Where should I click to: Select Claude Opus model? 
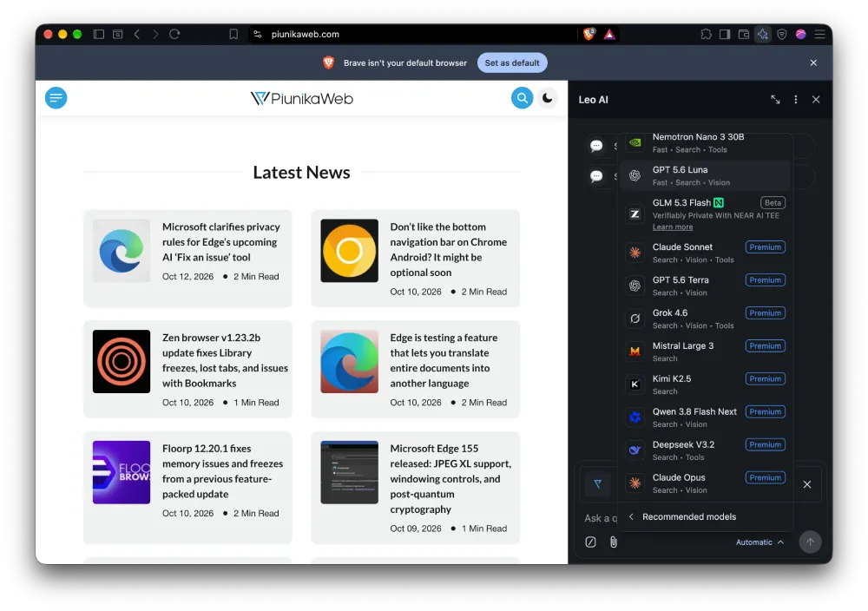pos(704,483)
